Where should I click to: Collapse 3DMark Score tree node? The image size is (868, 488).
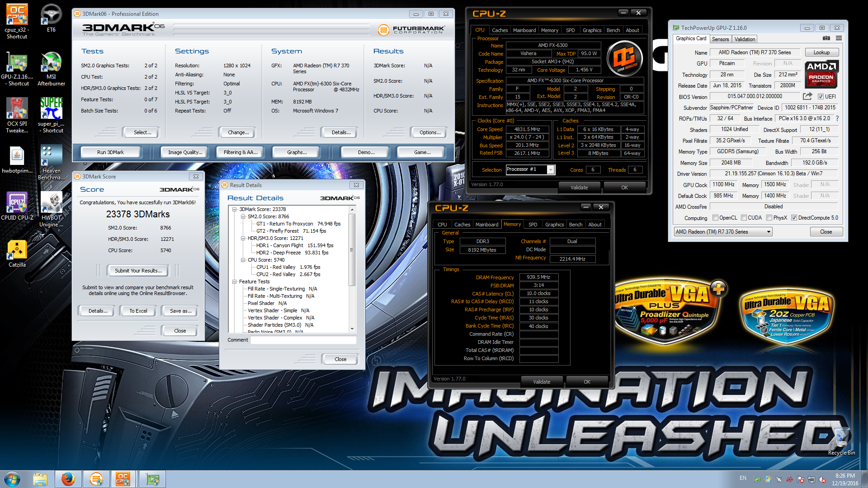click(x=235, y=209)
